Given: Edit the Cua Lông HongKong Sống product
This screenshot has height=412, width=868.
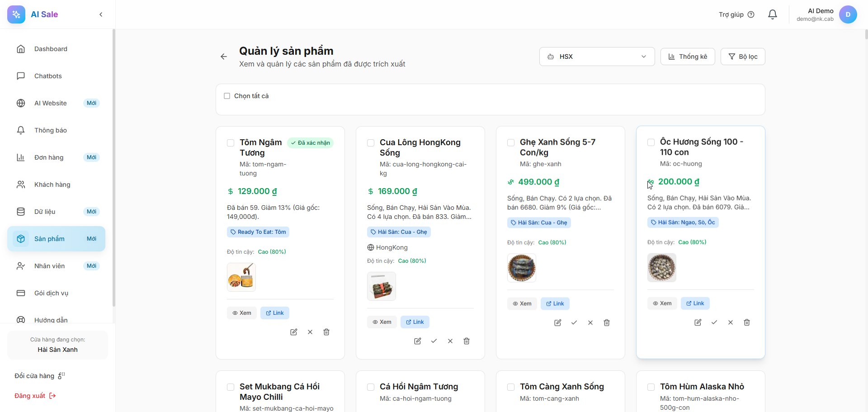Looking at the screenshot, I should pyautogui.click(x=418, y=341).
